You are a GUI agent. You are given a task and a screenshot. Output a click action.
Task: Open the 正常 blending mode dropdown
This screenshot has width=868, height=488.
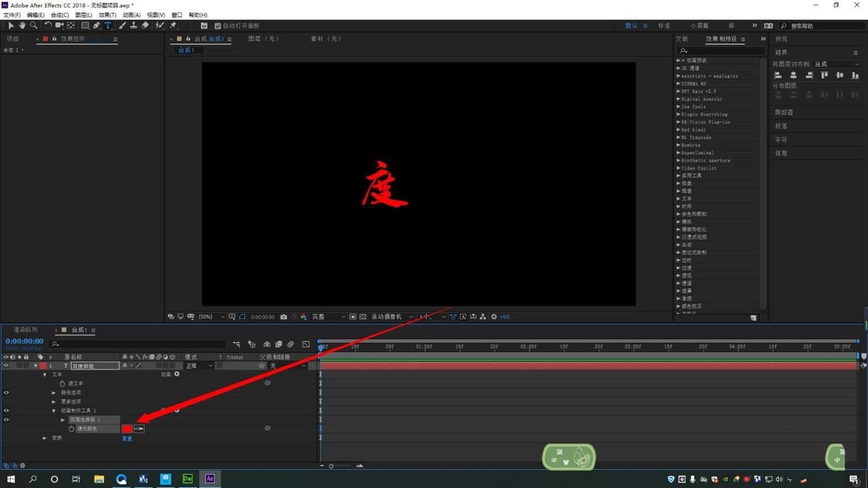tap(200, 366)
